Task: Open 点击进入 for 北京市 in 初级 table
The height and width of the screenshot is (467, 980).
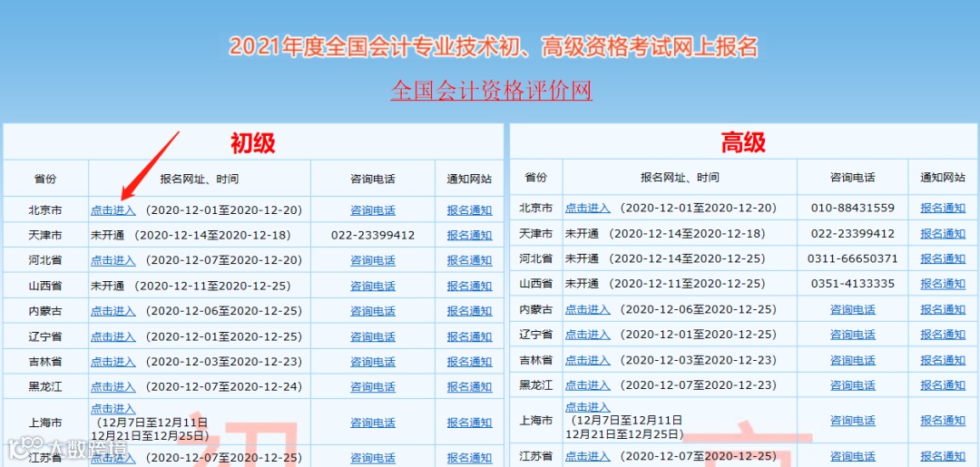Action: pyautogui.click(x=113, y=210)
